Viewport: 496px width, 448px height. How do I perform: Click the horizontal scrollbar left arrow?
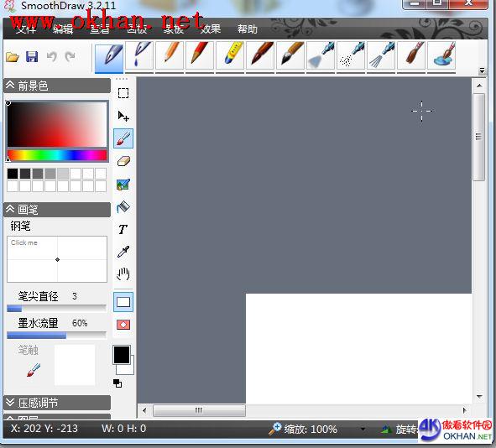coord(144,410)
